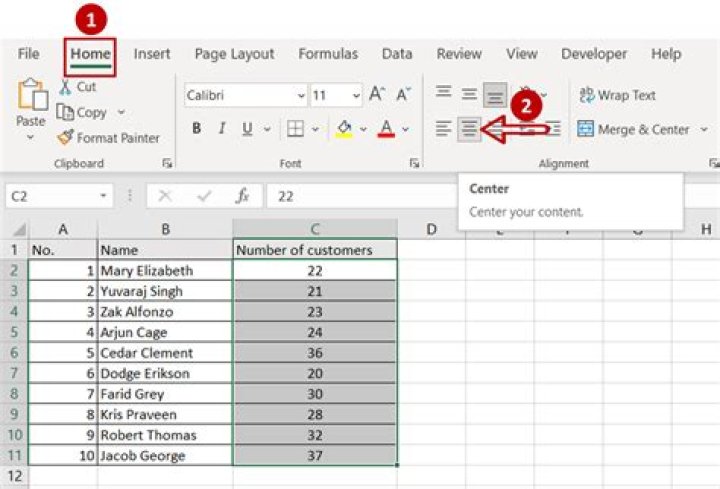Decrease font size with smaller A
This screenshot has width=720, height=489.
click(403, 94)
